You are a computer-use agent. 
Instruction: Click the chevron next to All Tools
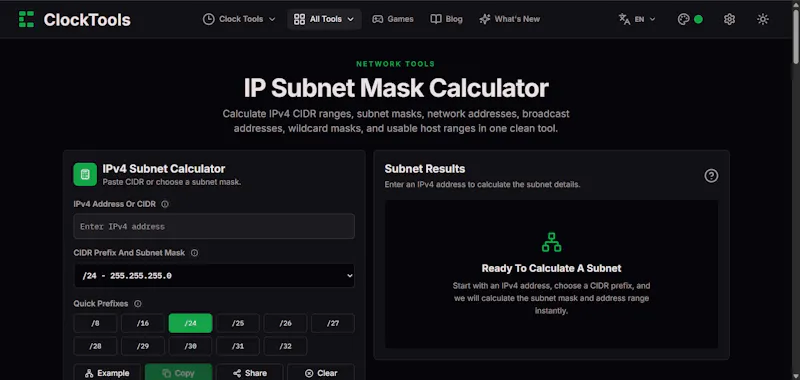351,19
